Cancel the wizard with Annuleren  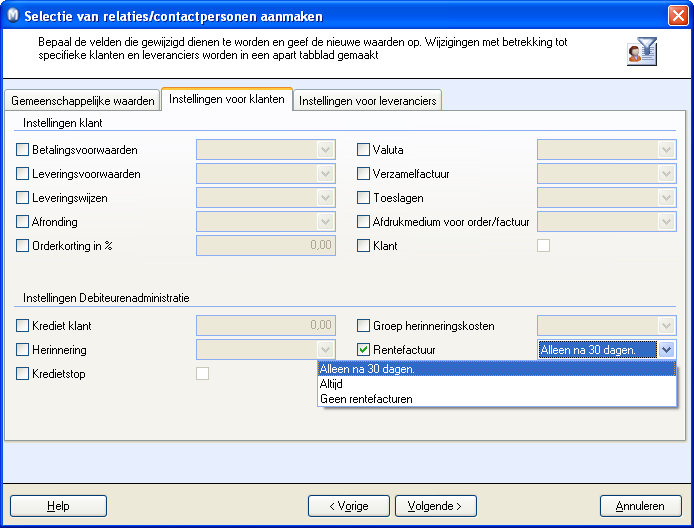point(640,506)
